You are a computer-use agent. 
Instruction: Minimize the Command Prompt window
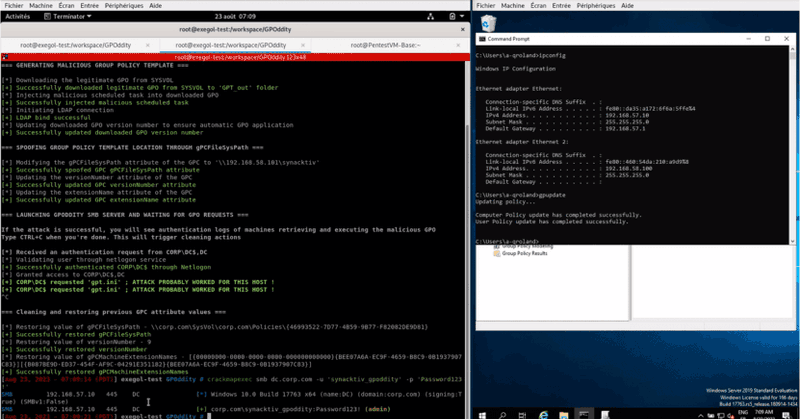[x=748, y=39]
